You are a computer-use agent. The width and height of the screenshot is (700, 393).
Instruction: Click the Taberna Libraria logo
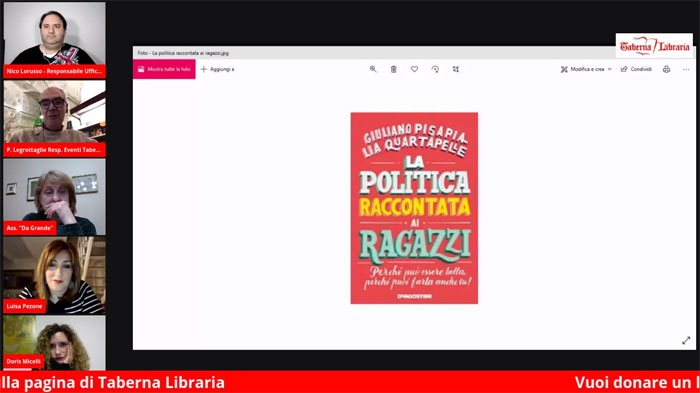pos(654,46)
